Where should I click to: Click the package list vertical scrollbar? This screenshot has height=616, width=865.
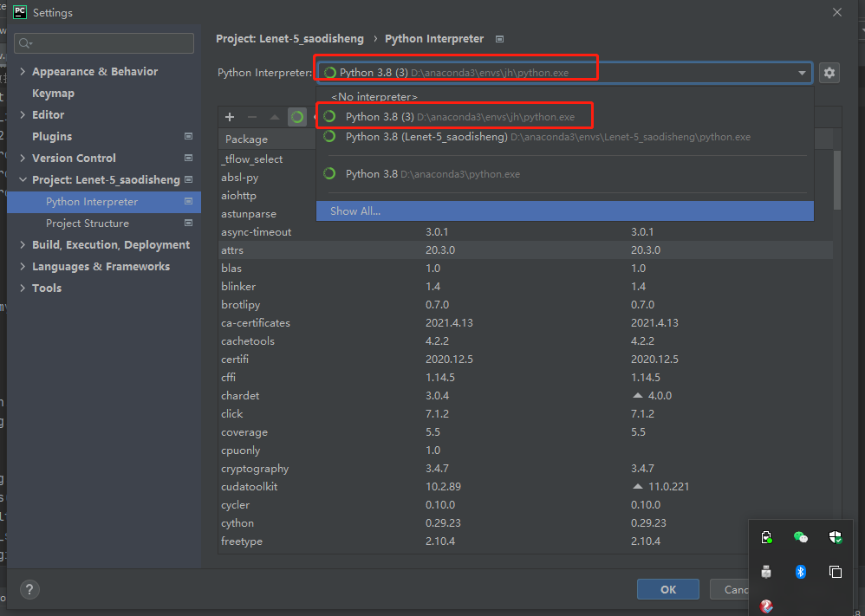tap(837, 180)
